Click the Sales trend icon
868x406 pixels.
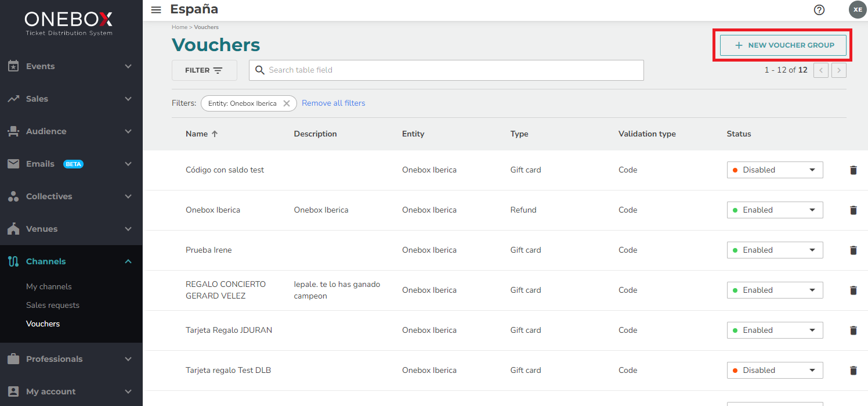pos(13,99)
